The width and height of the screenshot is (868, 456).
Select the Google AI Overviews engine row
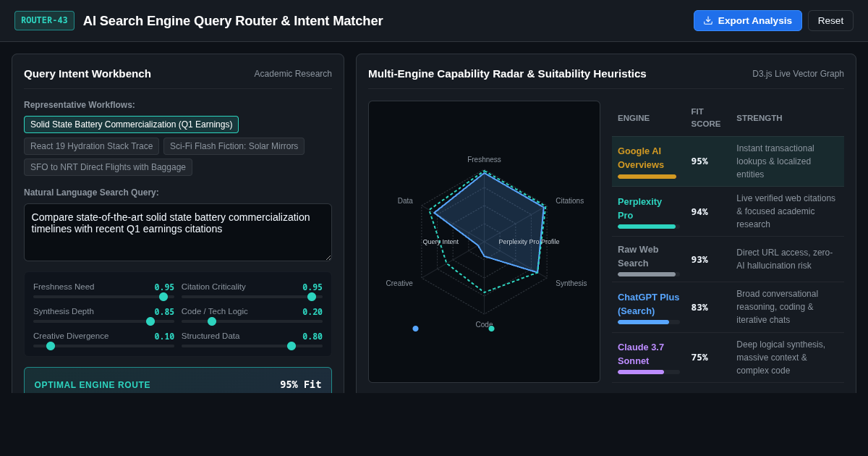(x=728, y=161)
